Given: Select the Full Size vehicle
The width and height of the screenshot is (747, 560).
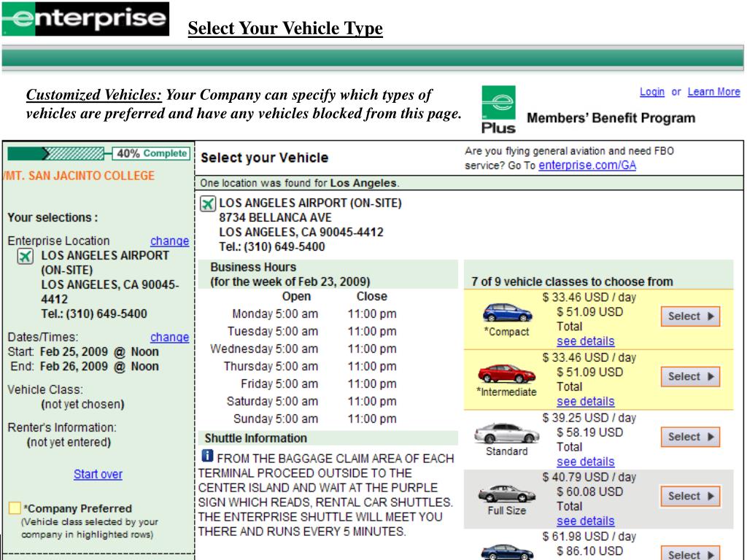Looking at the screenshot, I should tap(690, 496).
